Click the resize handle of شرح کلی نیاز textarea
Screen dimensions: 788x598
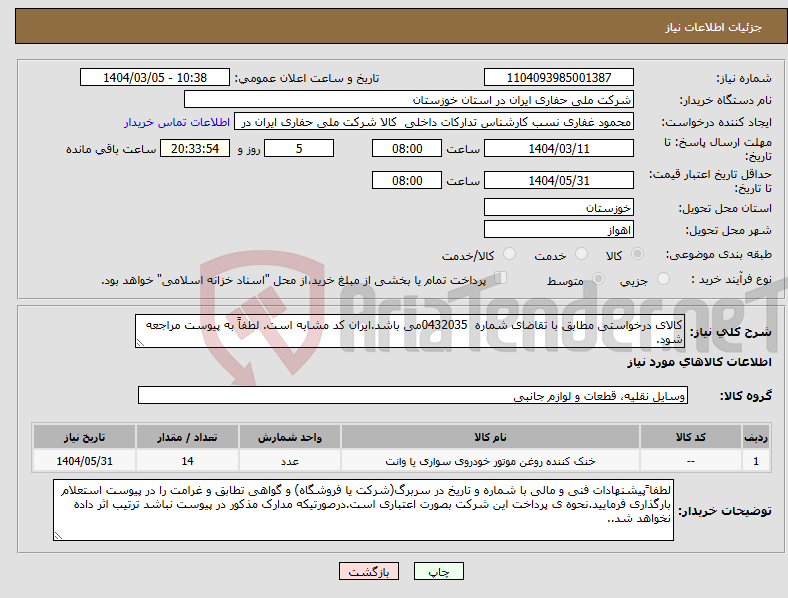tap(140, 343)
